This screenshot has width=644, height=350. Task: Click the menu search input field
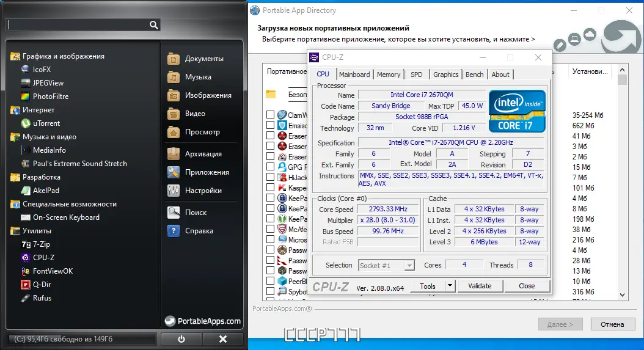pos(77,25)
